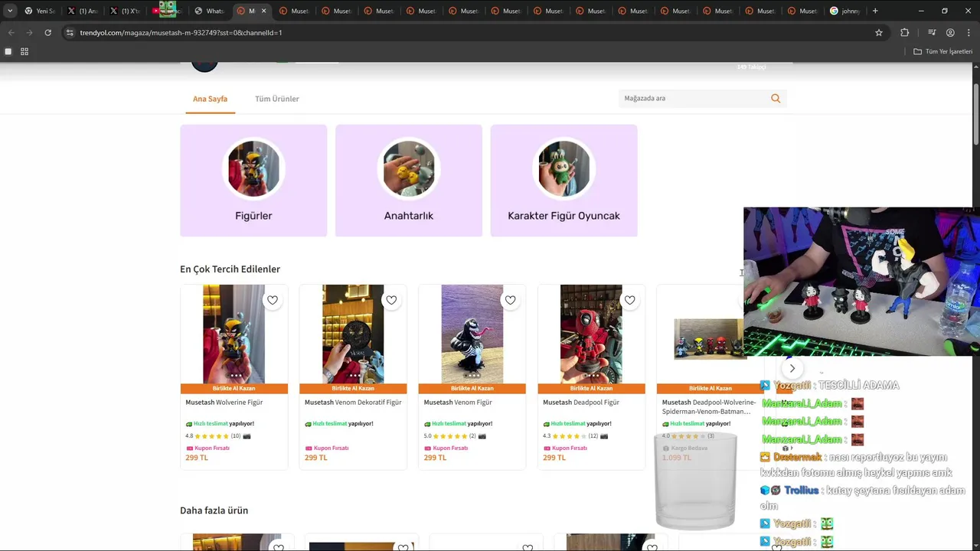Open the Chrome media control icon
The image size is (980, 551).
[x=932, y=33]
